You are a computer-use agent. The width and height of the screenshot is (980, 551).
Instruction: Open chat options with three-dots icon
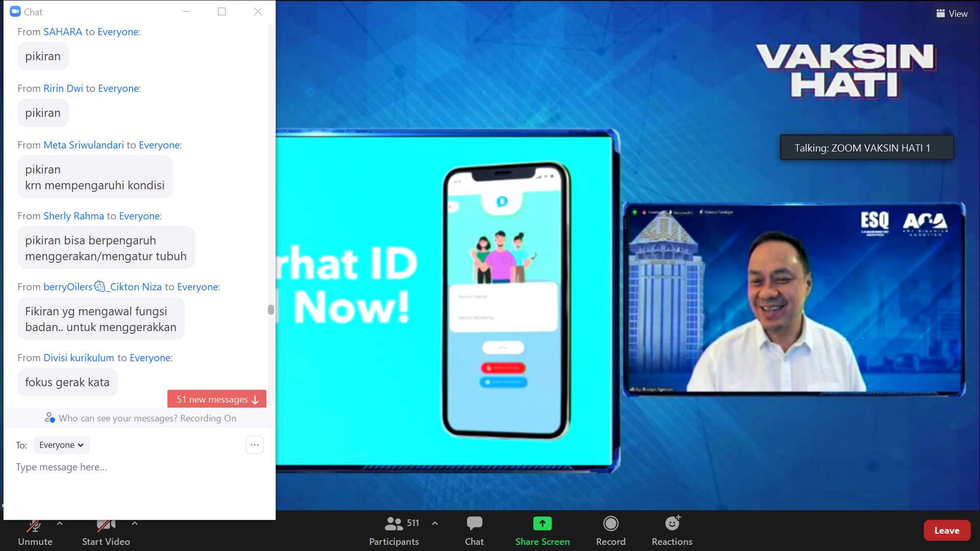255,445
